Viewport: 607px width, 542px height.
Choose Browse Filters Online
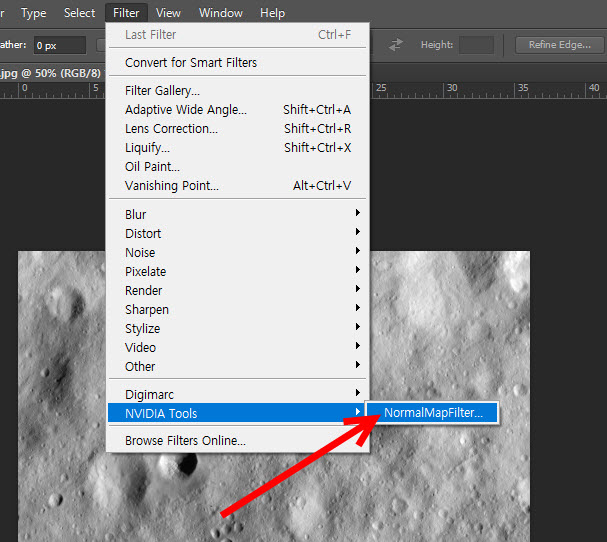tap(237, 440)
